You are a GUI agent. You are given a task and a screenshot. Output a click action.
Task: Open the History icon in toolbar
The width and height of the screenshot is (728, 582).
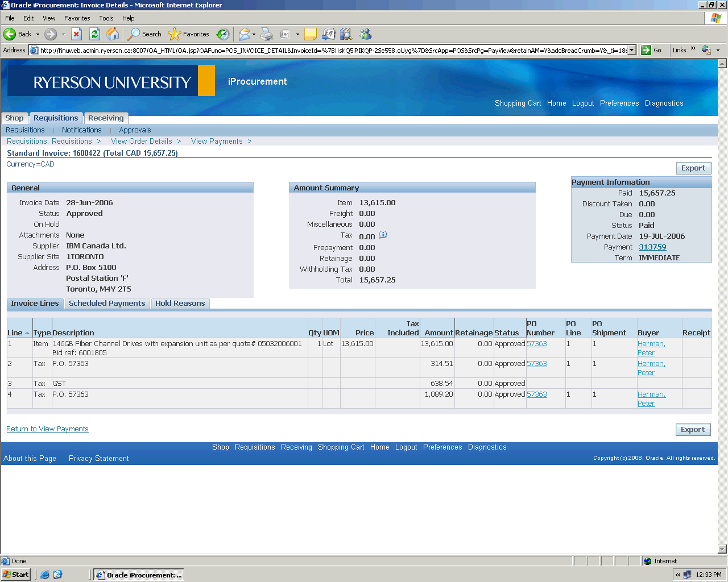coord(223,34)
